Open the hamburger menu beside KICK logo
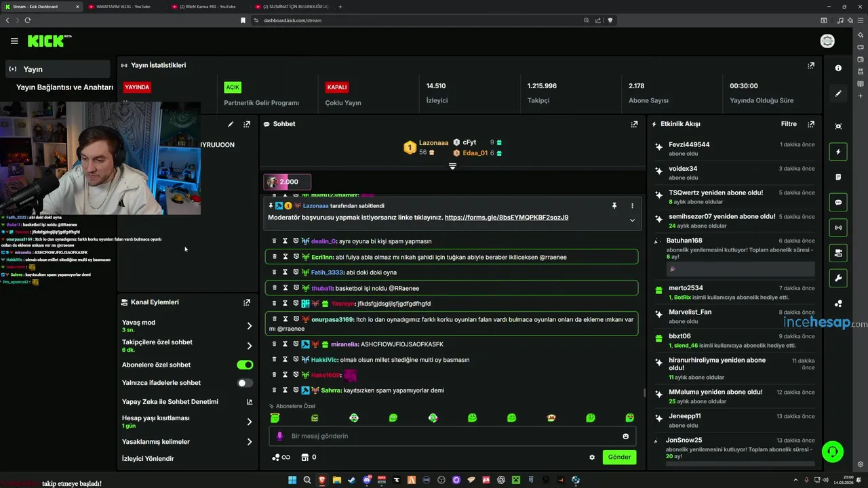The height and width of the screenshot is (488, 868). point(14,41)
